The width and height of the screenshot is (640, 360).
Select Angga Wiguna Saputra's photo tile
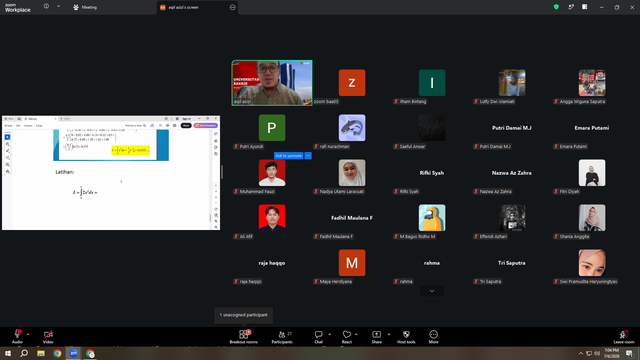point(592,83)
